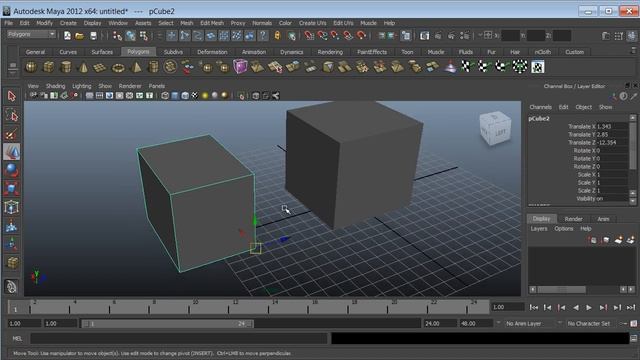Switch to the Rendering shelf tab
Viewport: 640px width, 360px height.
[330, 52]
